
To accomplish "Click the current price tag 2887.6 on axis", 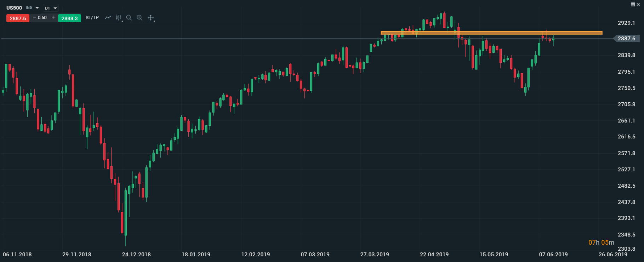I will [x=626, y=39].
